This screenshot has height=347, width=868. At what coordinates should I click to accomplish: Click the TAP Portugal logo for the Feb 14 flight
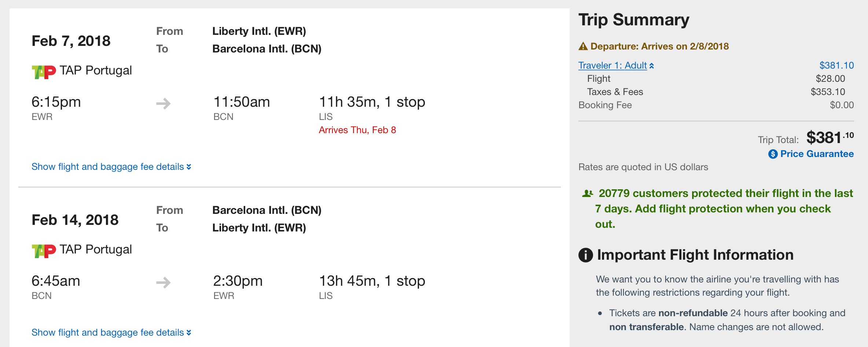point(44,251)
